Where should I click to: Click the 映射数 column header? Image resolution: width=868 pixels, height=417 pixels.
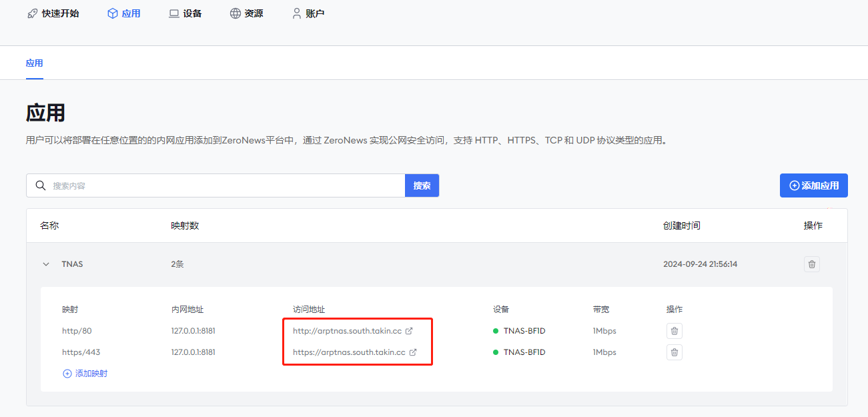[x=185, y=226]
